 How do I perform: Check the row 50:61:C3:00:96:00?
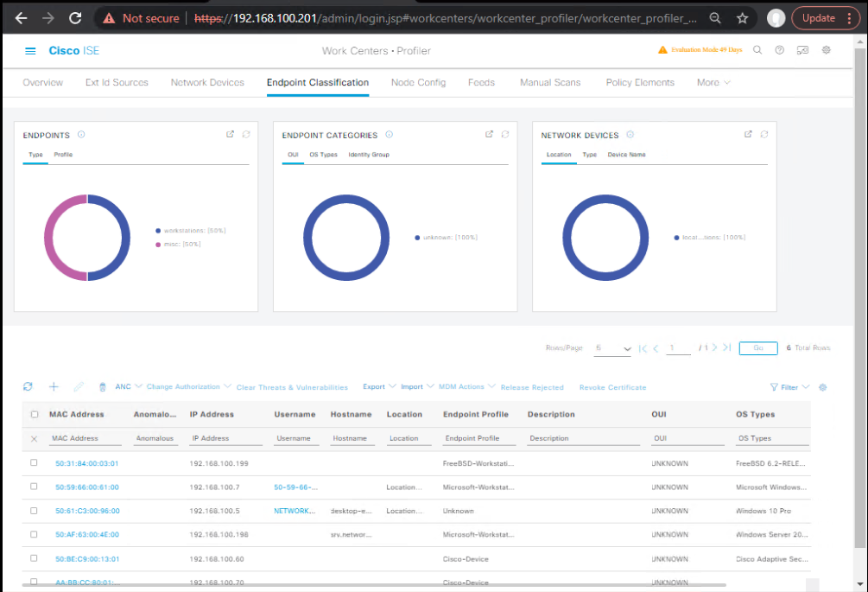coord(34,511)
